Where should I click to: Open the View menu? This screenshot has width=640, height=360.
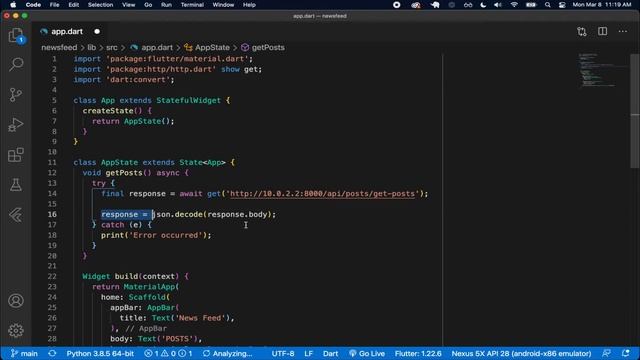(x=128, y=5)
